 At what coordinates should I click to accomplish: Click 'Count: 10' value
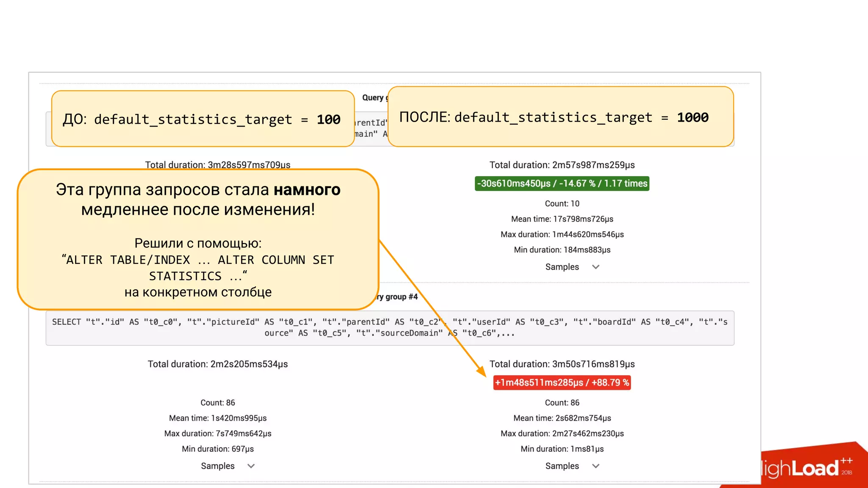coord(562,204)
